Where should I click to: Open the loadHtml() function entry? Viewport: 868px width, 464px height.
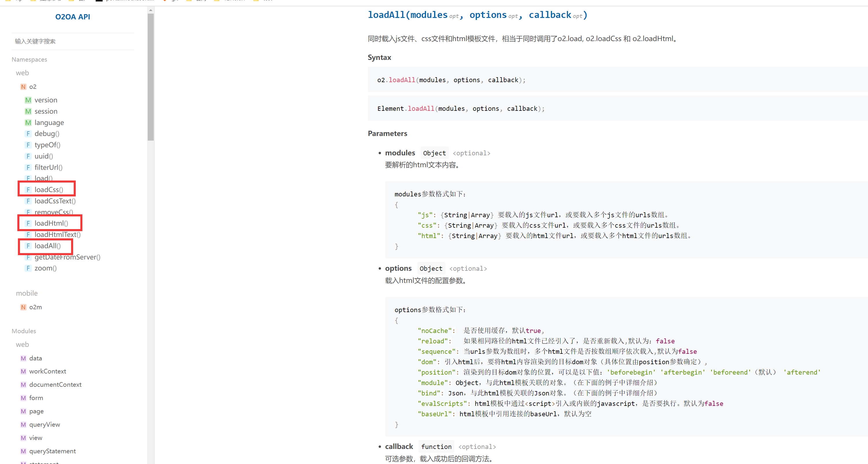[51, 223]
